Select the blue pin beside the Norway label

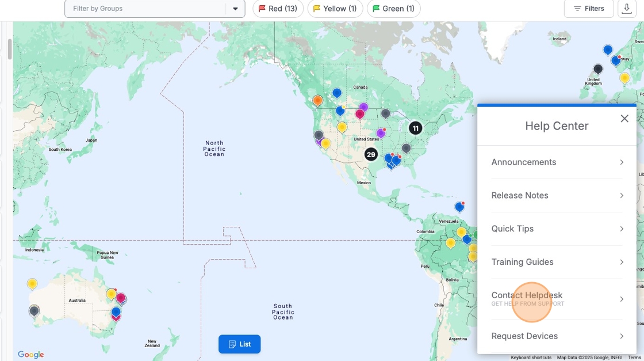pyautogui.click(x=615, y=61)
